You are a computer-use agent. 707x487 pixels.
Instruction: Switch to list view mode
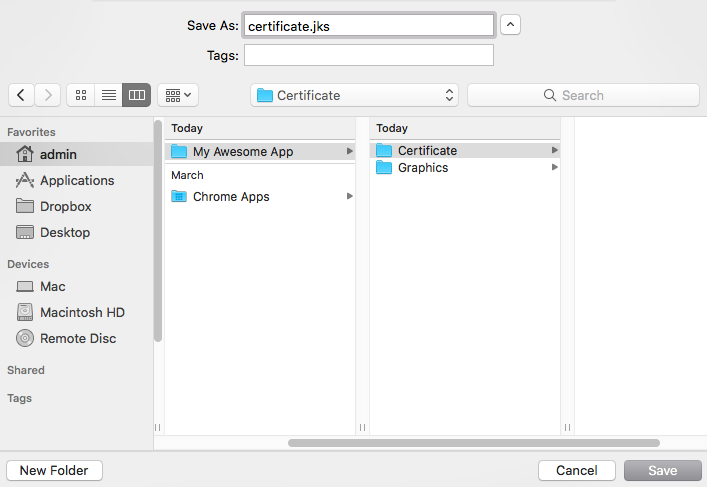click(109, 95)
